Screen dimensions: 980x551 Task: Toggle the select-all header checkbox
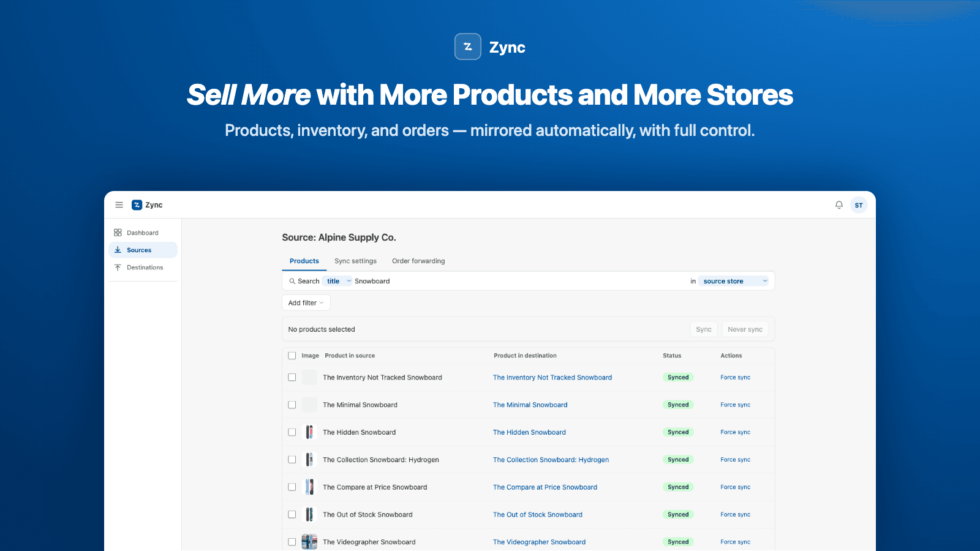click(x=292, y=356)
